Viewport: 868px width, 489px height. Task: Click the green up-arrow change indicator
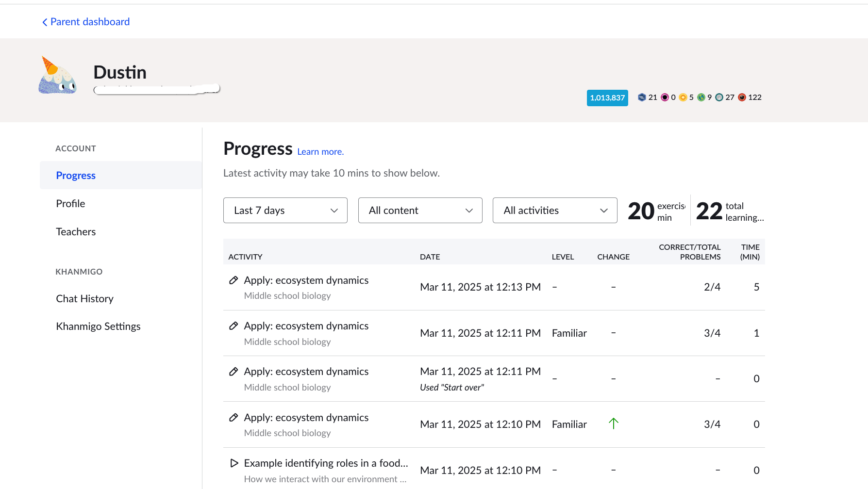(x=614, y=424)
